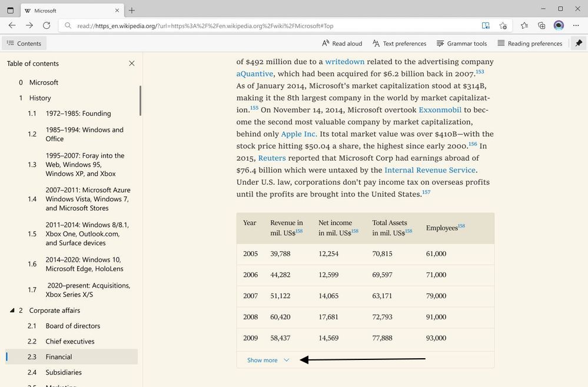The width and height of the screenshot is (588, 387).
Task: Collapse the Corporate affairs section
Action: click(12, 310)
